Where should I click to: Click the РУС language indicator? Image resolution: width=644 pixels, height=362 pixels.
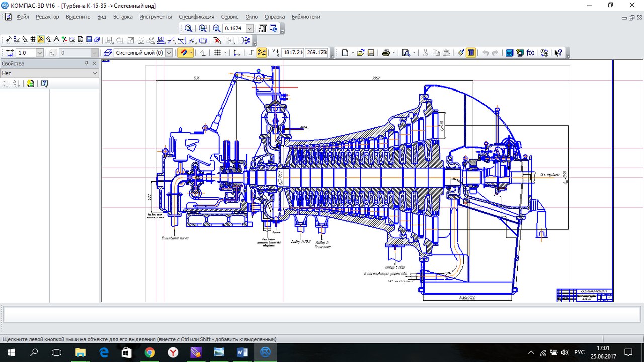(x=579, y=352)
